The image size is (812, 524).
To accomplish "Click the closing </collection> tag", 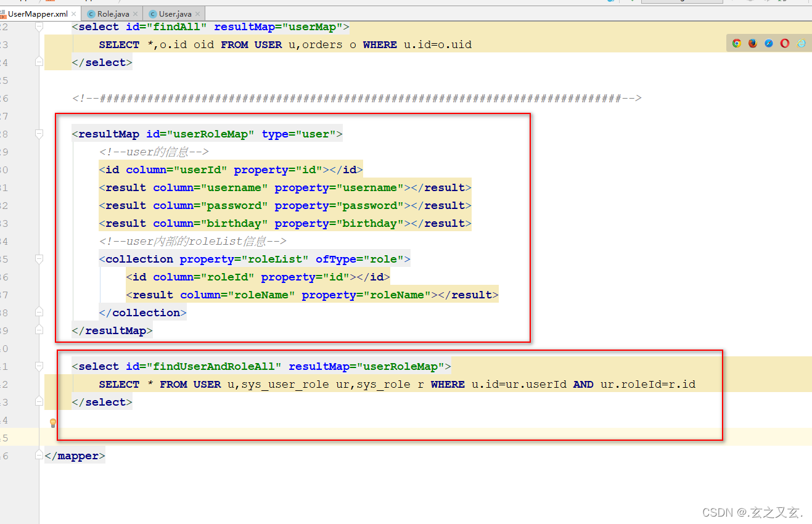I will point(142,313).
